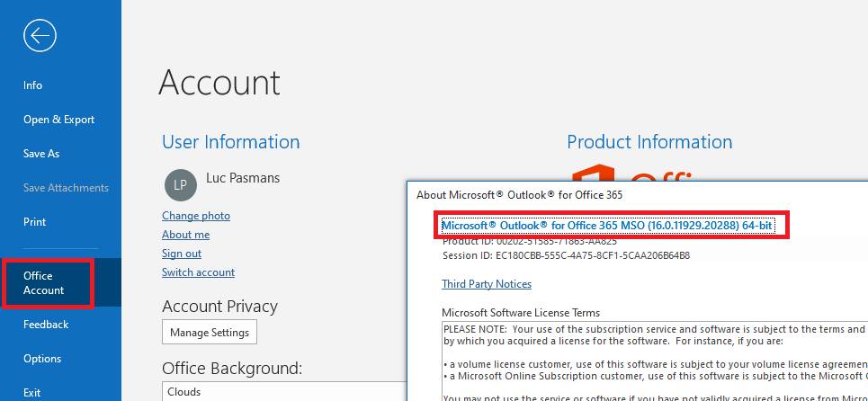Image resolution: width=868 pixels, height=401 pixels.
Task: Open the Third Party Notices link
Action: 487,284
